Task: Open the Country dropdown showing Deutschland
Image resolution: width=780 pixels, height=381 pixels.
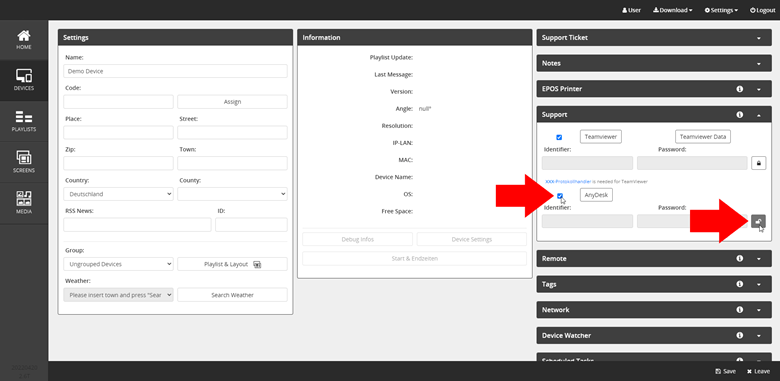Action: point(118,194)
